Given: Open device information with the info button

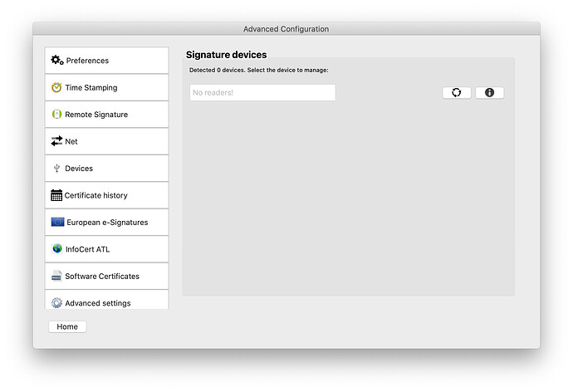Looking at the screenshot, I should [x=489, y=93].
